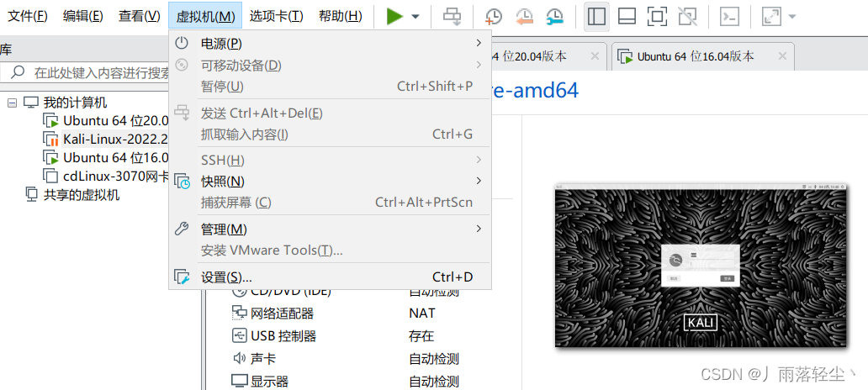The image size is (868, 390).
Task: Open the 编辑(E) menu
Action: (83, 16)
